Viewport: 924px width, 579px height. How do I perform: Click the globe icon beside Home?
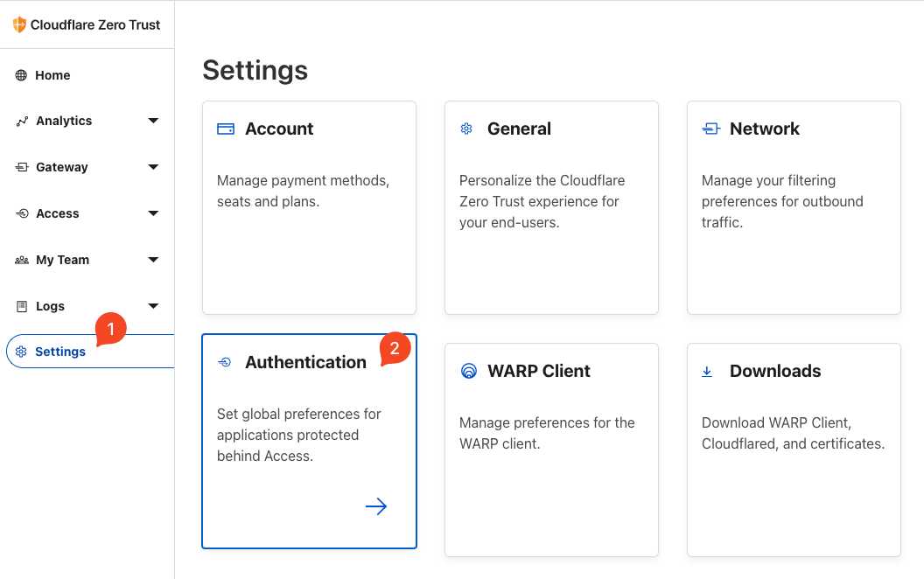tap(21, 75)
